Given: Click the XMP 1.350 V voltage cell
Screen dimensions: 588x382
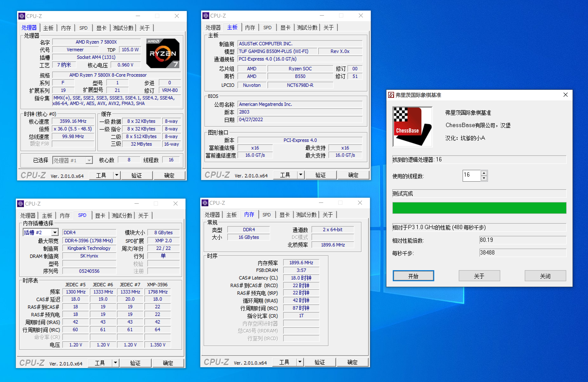Looking at the screenshot, I should (158, 345).
